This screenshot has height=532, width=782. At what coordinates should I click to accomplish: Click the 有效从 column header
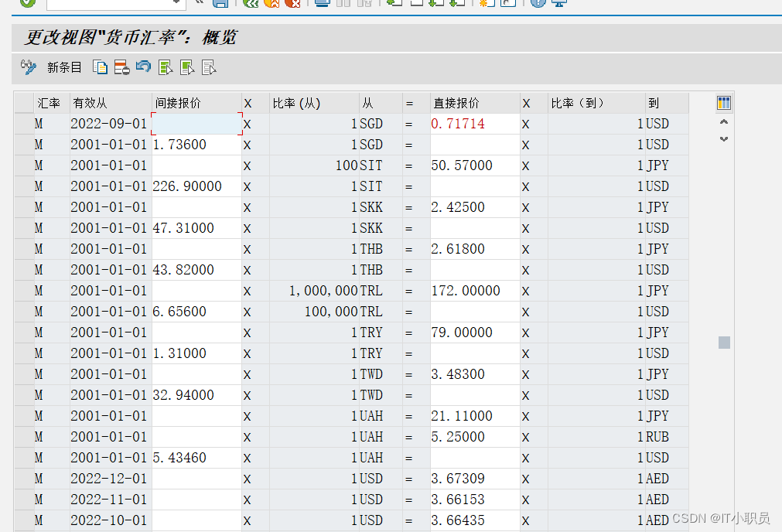click(x=110, y=103)
